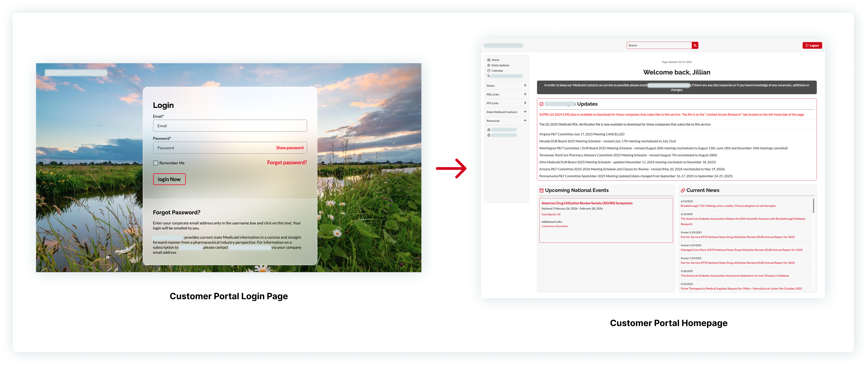This screenshot has width=868, height=366.
Task: Click the Page Updated: 06-21-2025 text
Action: point(677,62)
